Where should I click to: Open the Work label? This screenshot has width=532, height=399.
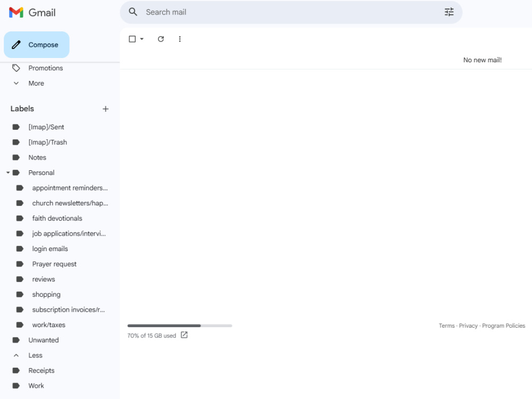tap(36, 386)
